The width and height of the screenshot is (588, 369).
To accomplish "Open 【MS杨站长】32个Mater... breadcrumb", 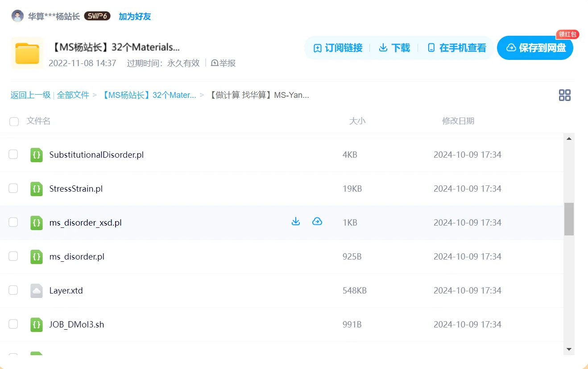I will point(149,95).
